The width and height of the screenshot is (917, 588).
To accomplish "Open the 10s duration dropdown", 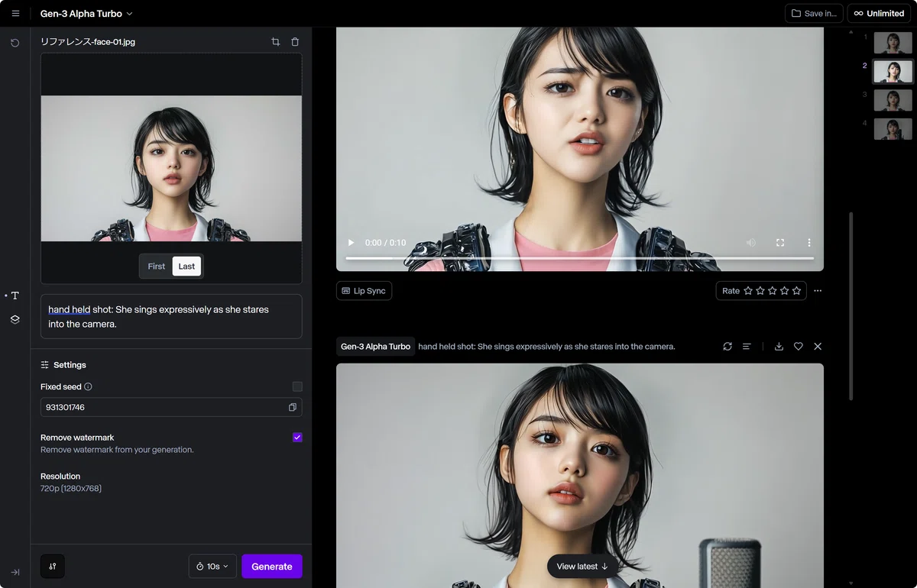I will (212, 566).
